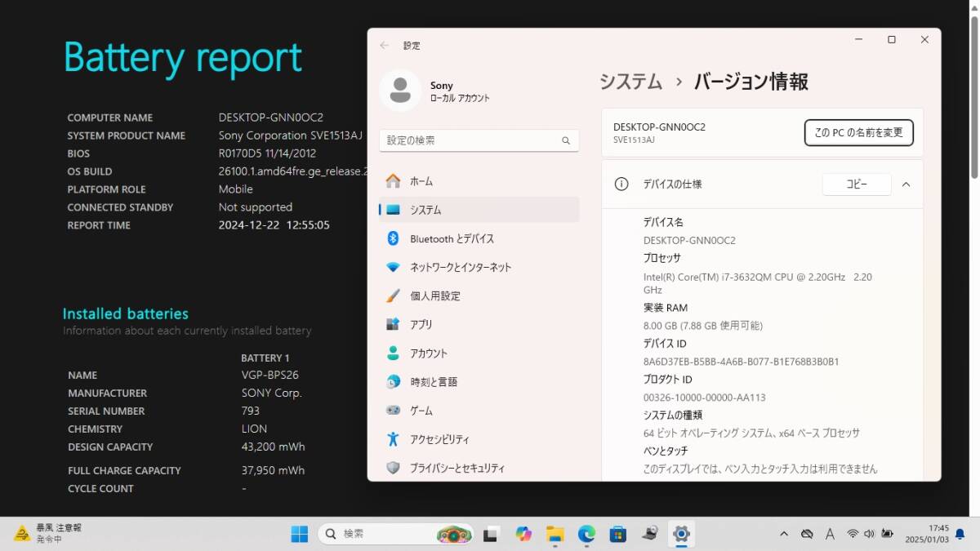Click the Settings gear icon on taskbar

pos(681,534)
